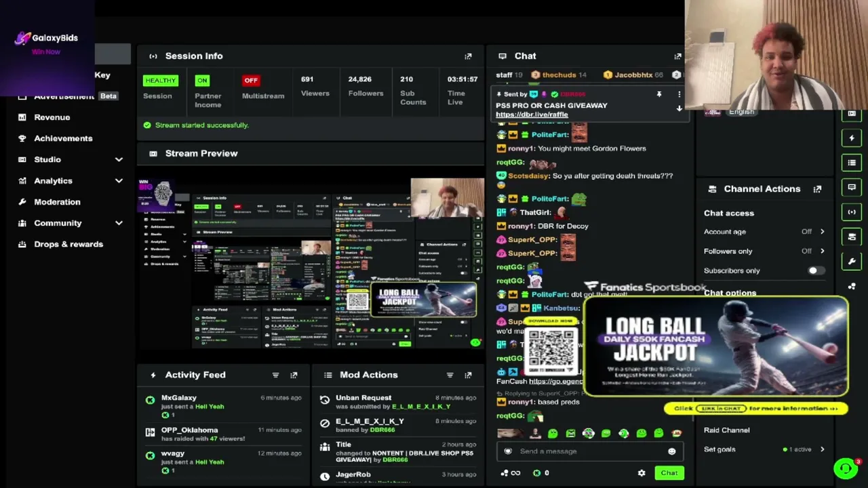Toggle Subscribers only chat switch
868x488 pixels.
[816, 270]
